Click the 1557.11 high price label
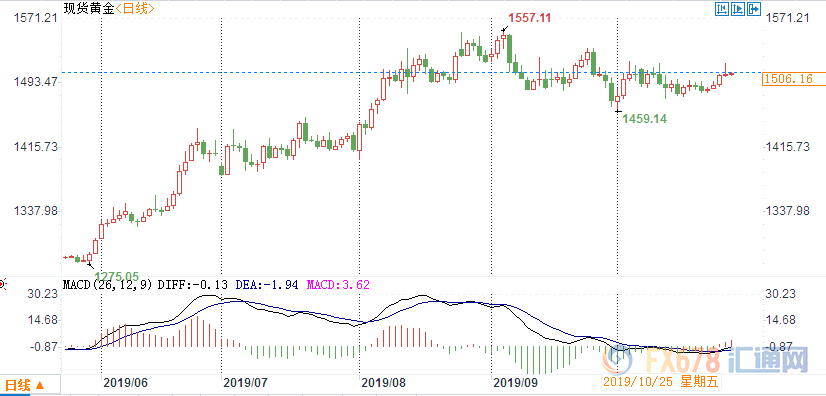Screen dimensions: 826x396 (x=530, y=18)
